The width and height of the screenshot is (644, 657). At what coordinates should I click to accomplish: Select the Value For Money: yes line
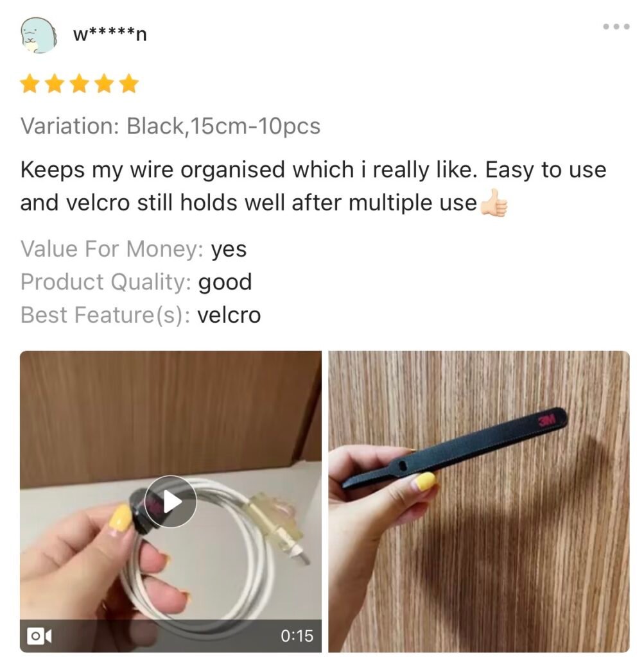[134, 249]
